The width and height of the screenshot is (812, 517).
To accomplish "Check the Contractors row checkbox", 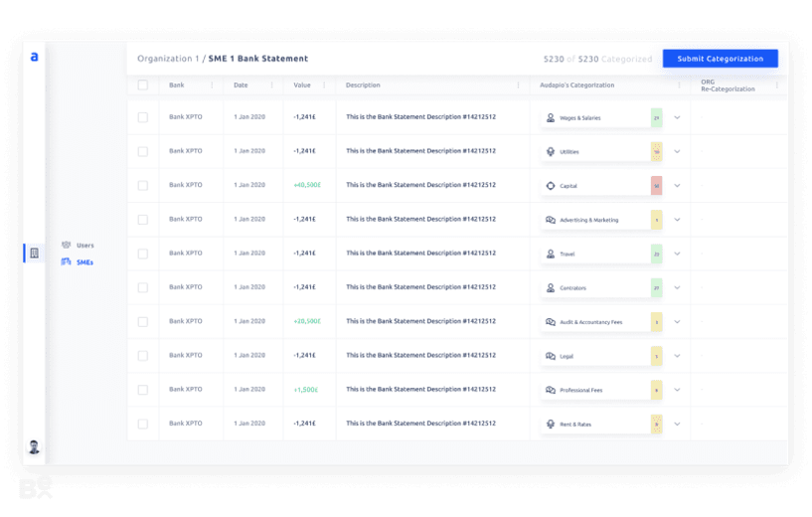I will tap(143, 287).
